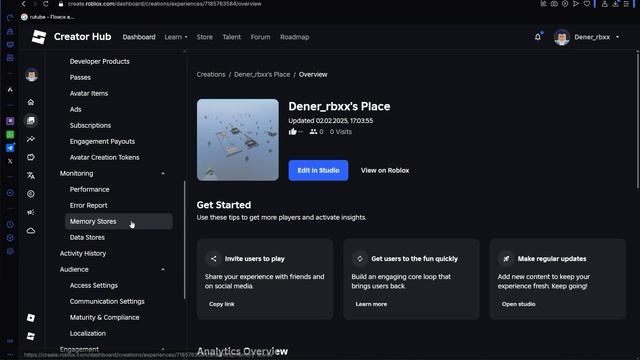
Task: Open Subscriptions in sidebar
Action: tap(90, 125)
